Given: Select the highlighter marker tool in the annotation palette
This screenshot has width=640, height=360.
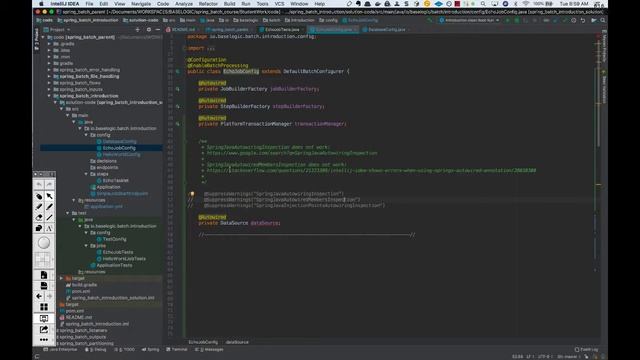Looking at the screenshot, I should point(39,196).
